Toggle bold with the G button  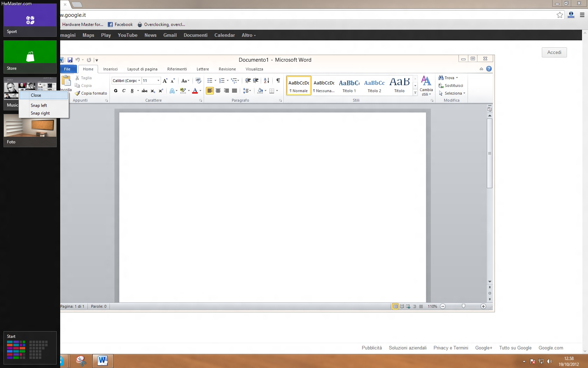pyautogui.click(x=116, y=91)
